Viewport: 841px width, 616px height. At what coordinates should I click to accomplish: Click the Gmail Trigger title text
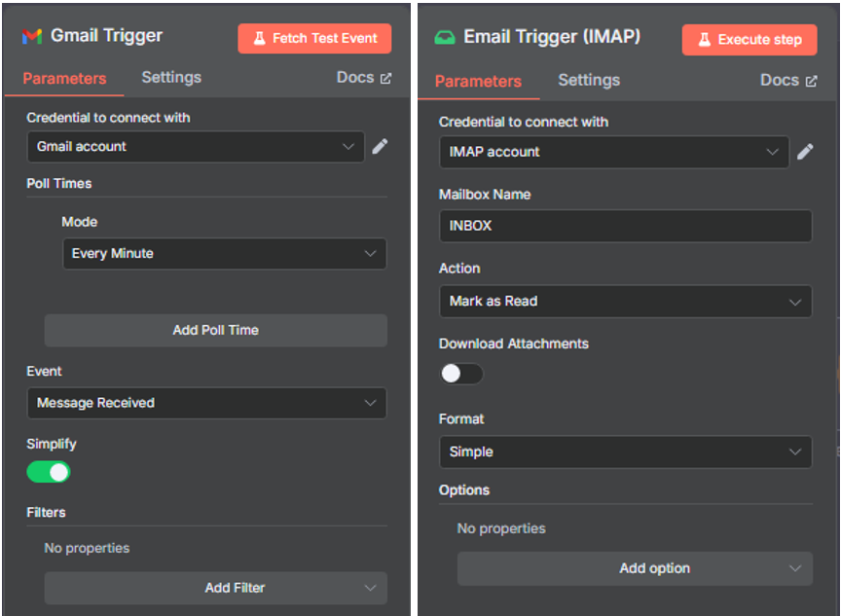pyautogui.click(x=106, y=35)
